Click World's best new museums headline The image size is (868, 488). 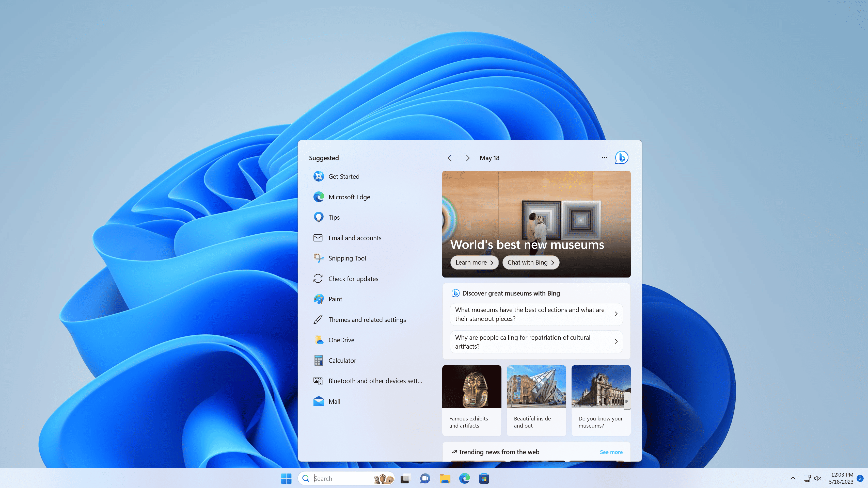pyautogui.click(x=527, y=245)
